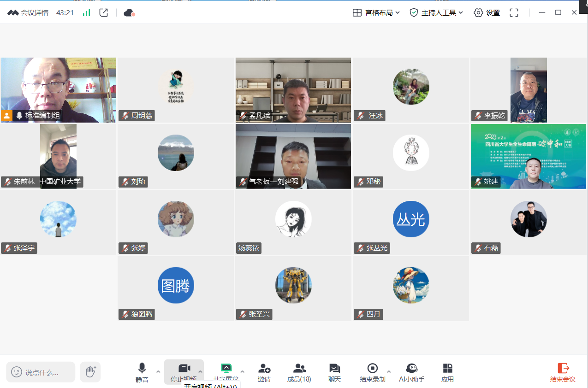
Task: Click the cloud recording status icon
Action: (129, 12)
